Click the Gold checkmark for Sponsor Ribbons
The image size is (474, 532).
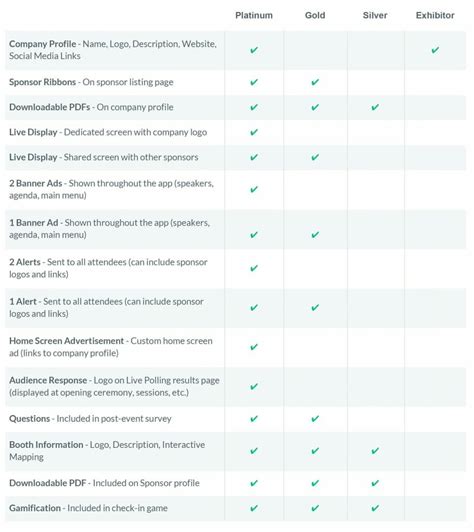[x=315, y=82]
